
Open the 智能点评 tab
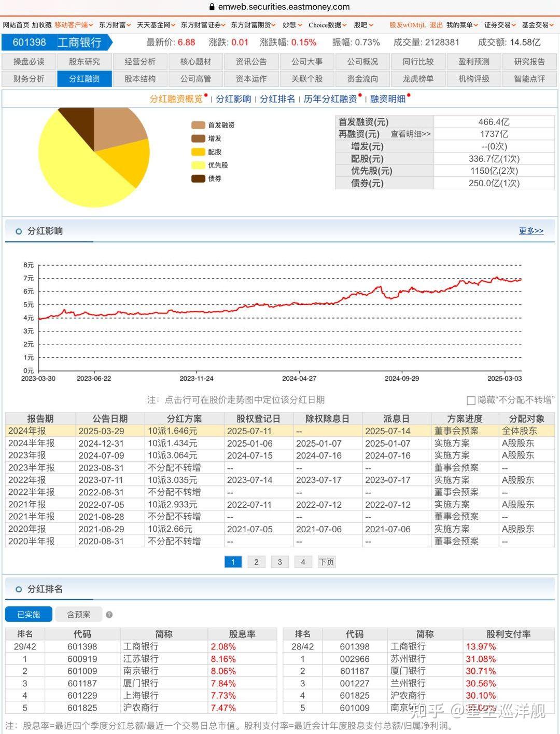coord(529,79)
